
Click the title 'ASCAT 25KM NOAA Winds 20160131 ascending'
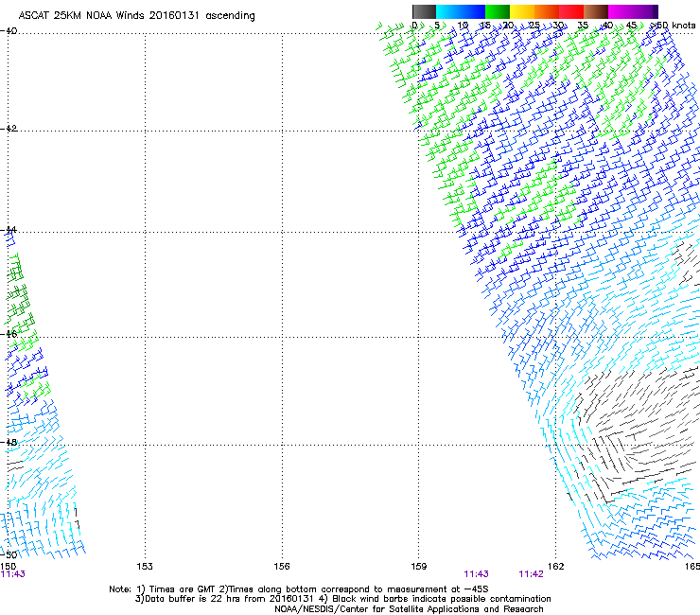136,16
